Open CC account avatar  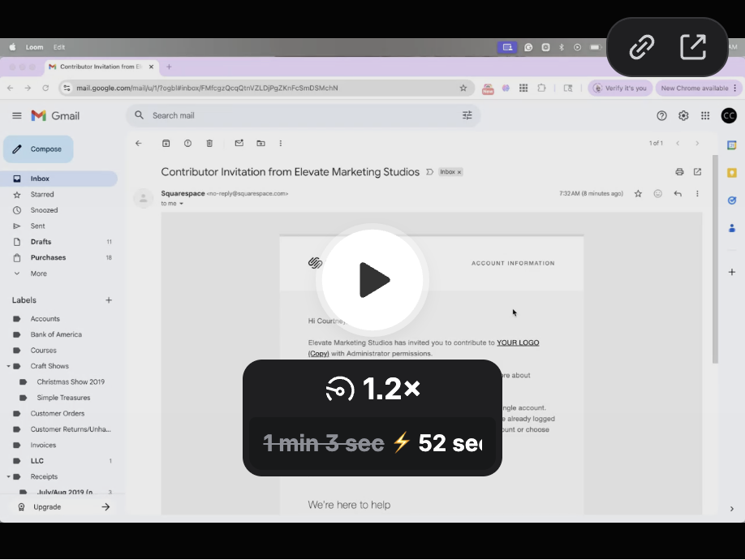(x=729, y=115)
